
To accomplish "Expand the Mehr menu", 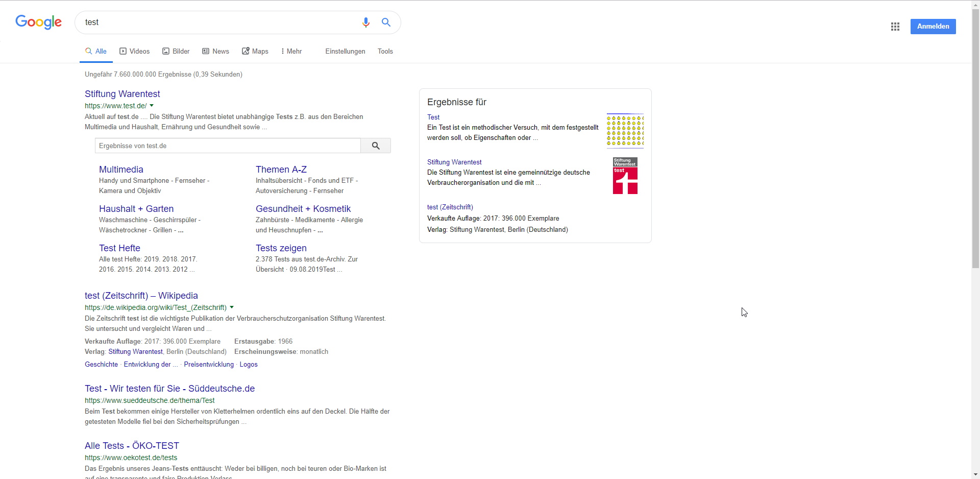I will [x=291, y=52].
